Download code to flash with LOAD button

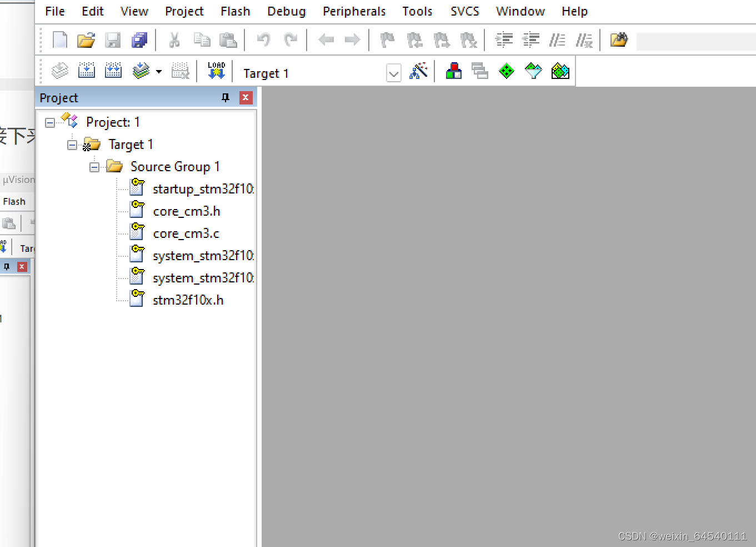[x=216, y=71]
